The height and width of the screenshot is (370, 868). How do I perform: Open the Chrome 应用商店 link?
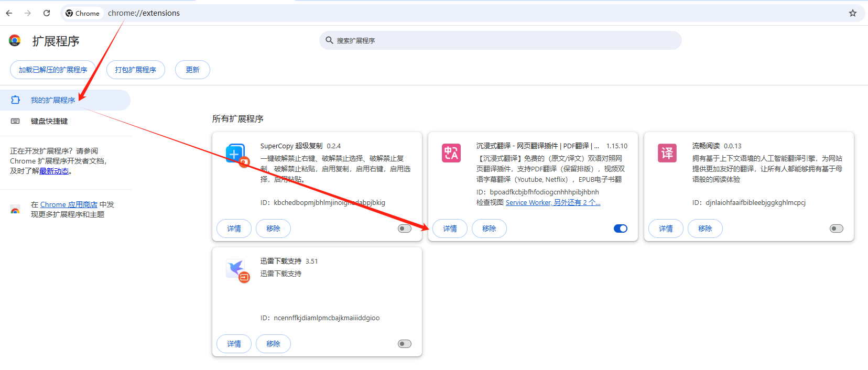(x=69, y=204)
